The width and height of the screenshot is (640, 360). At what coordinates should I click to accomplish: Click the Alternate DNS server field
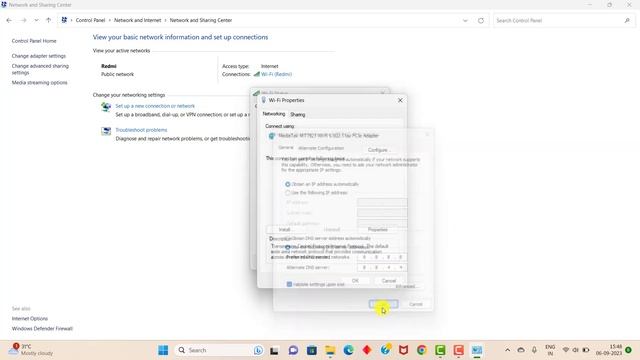(x=382, y=267)
